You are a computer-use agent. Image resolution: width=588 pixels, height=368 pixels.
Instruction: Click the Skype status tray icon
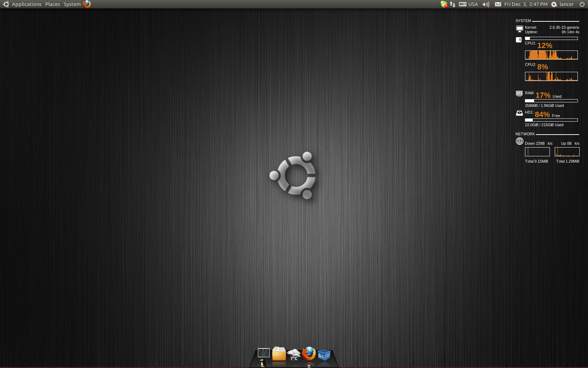[444, 4]
